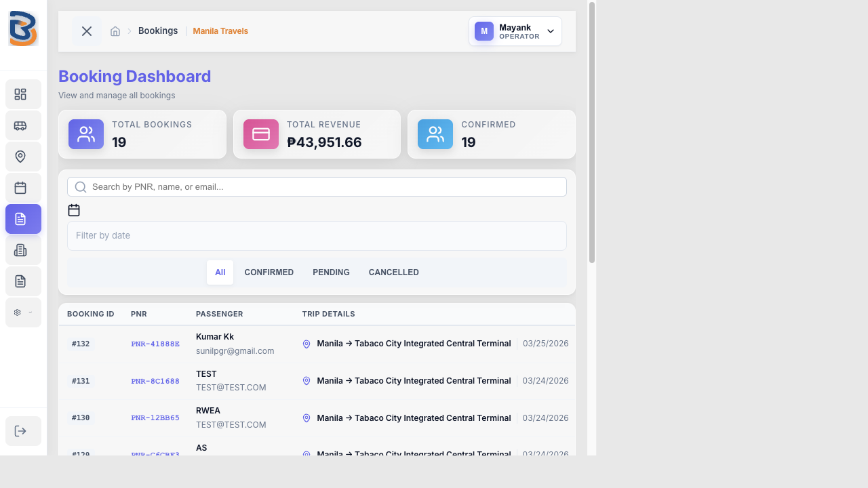
Task: Expand the settings gear sidebar menu
Action: click(23, 312)
